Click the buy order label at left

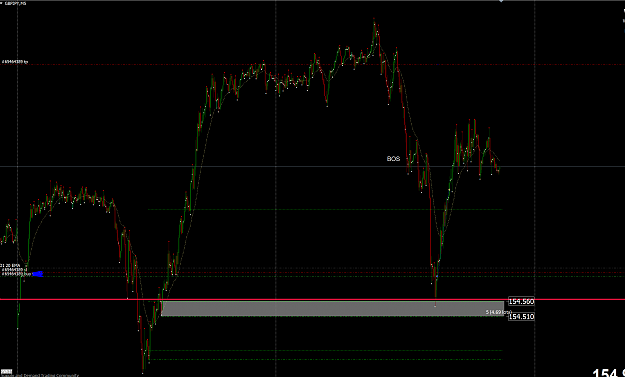click(17, 274)
